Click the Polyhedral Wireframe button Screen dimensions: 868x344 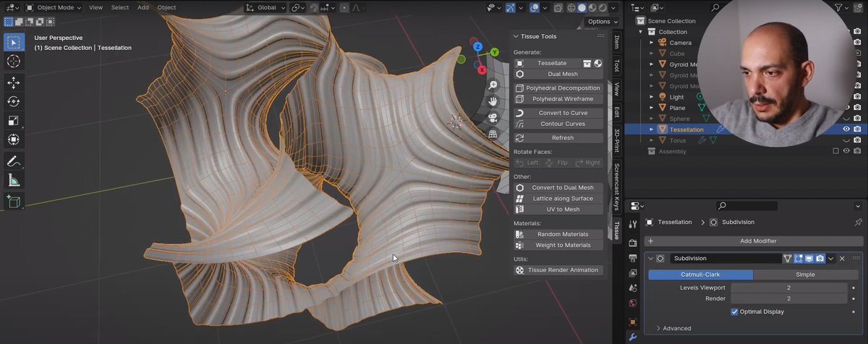[x=558, y=98]
